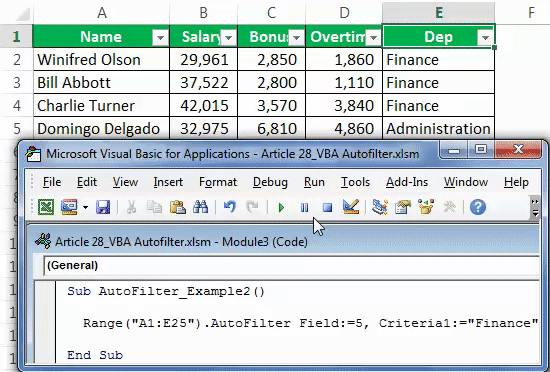The height and width of the screenshot is (372, 550).
Task: Select column A header
Action: click(x=101, y=12)
